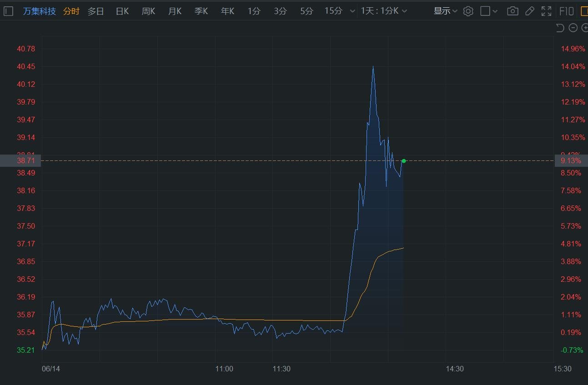
Task: Open the 日K daily candlestick tab
Action: point(122,11)
